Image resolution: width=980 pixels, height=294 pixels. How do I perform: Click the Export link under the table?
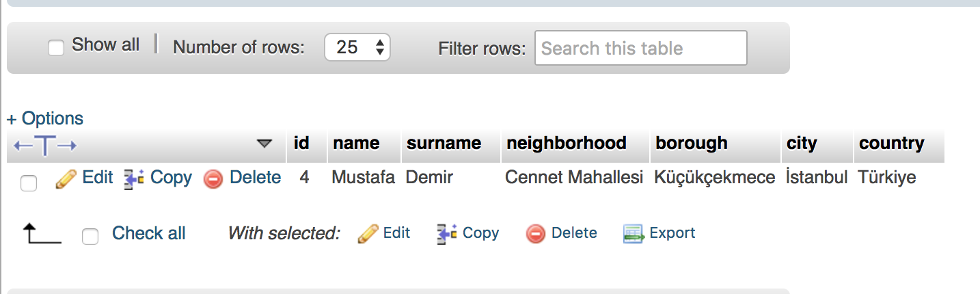pyautogui.click(x=672, y=232)
